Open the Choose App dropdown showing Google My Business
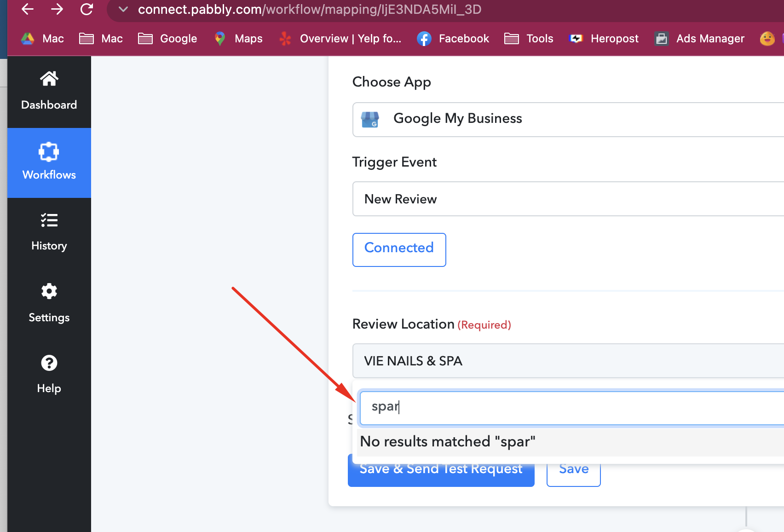784x532 pixels. (568, 120)
